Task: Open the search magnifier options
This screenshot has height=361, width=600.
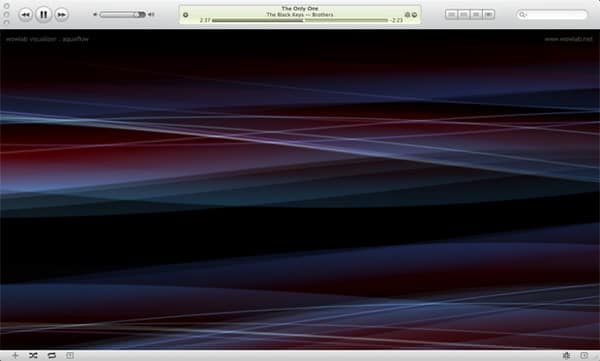Action: [x=522, y=15]
